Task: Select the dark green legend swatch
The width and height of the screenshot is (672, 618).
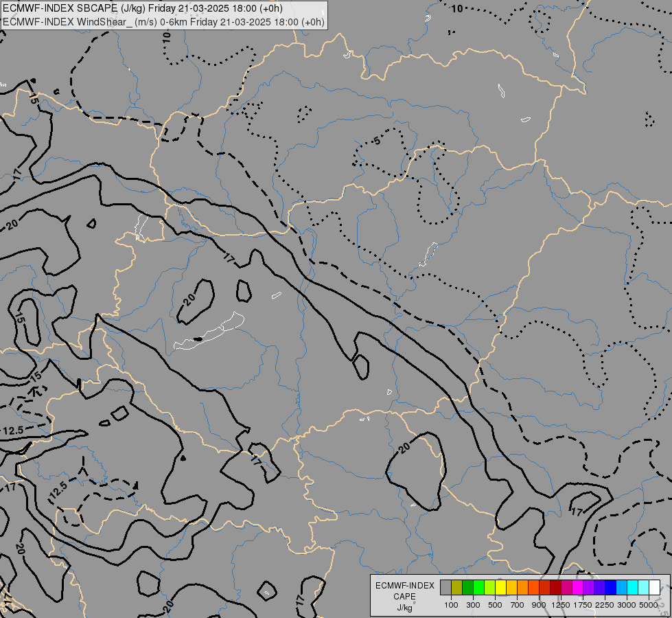Action: 468,587
